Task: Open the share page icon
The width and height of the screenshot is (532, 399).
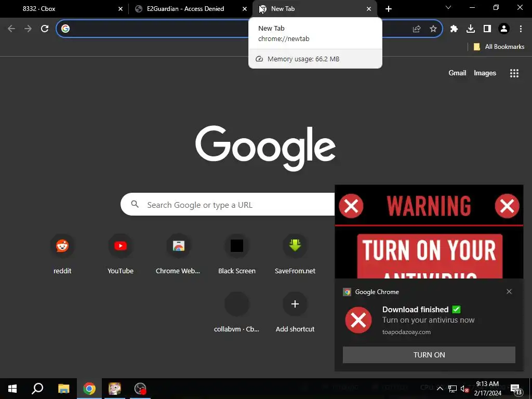Action: coord(417,29)
